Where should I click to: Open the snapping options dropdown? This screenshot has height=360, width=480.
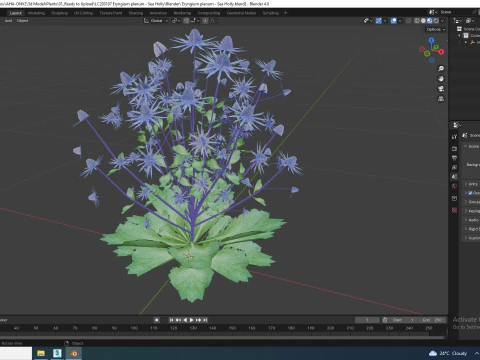(194, 21)
